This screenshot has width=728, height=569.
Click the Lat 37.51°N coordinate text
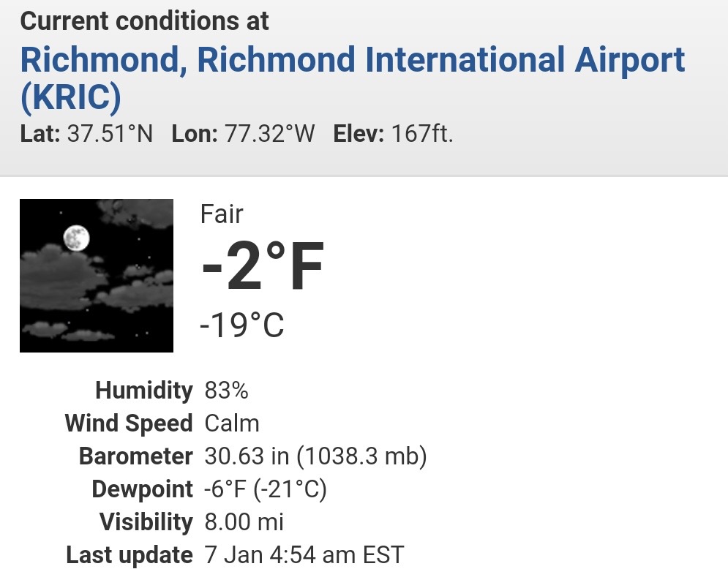tap(86, 134)
